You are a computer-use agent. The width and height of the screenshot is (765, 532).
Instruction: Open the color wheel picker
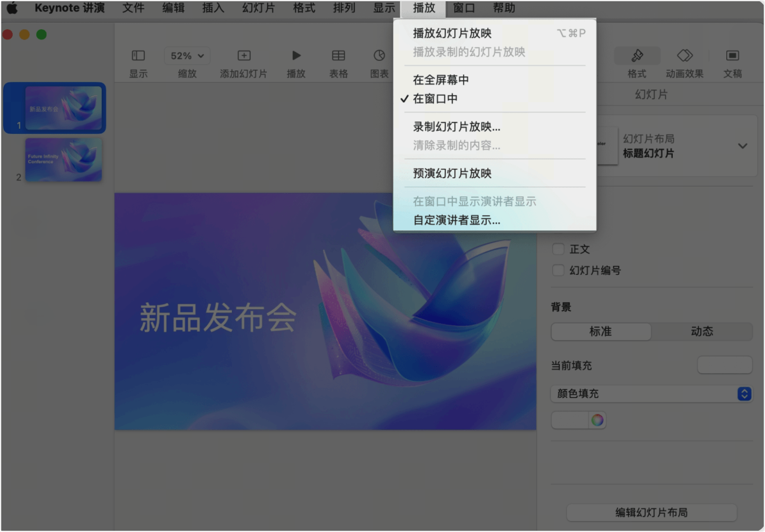pyautogui.click(x=597, y=420)
